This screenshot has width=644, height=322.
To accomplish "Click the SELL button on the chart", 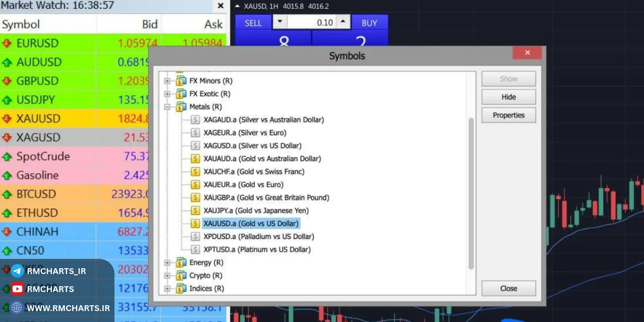I will pos(253,23).
